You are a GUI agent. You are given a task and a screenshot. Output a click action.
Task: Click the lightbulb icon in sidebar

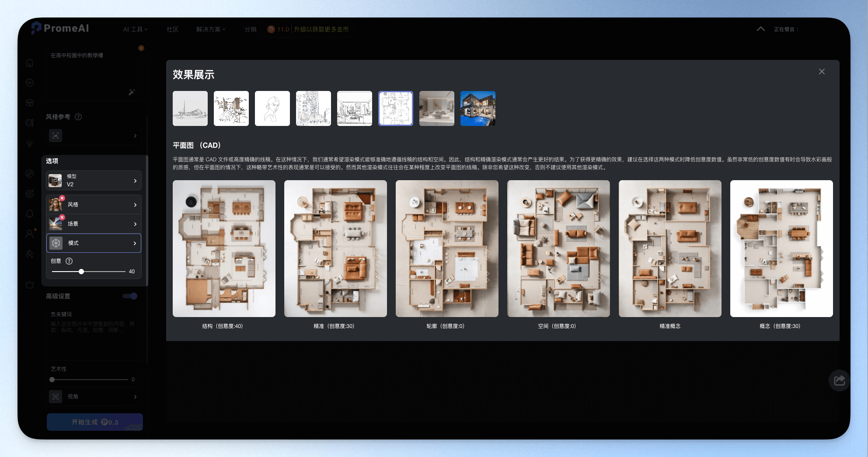coord(30,143)
